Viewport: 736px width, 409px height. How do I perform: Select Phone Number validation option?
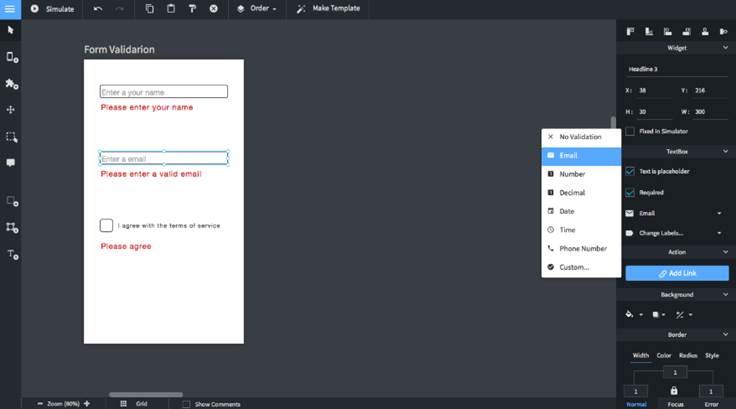coord(582,248)
